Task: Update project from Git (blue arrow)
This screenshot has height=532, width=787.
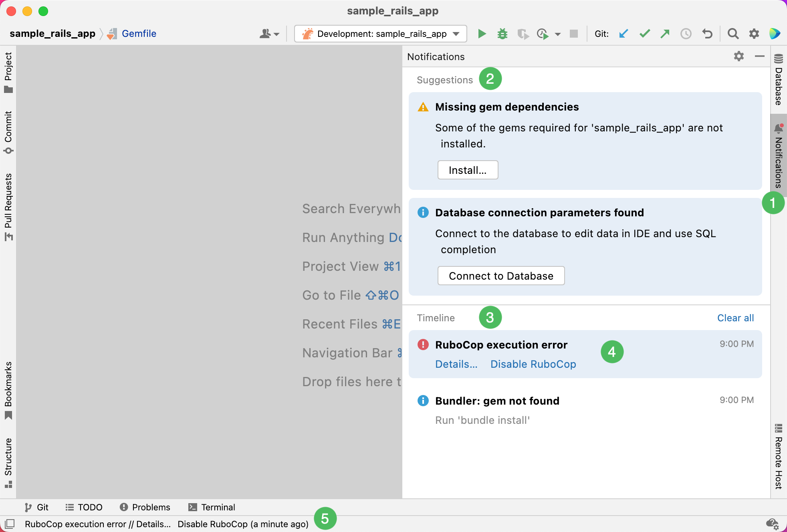Action: point(624,34)
